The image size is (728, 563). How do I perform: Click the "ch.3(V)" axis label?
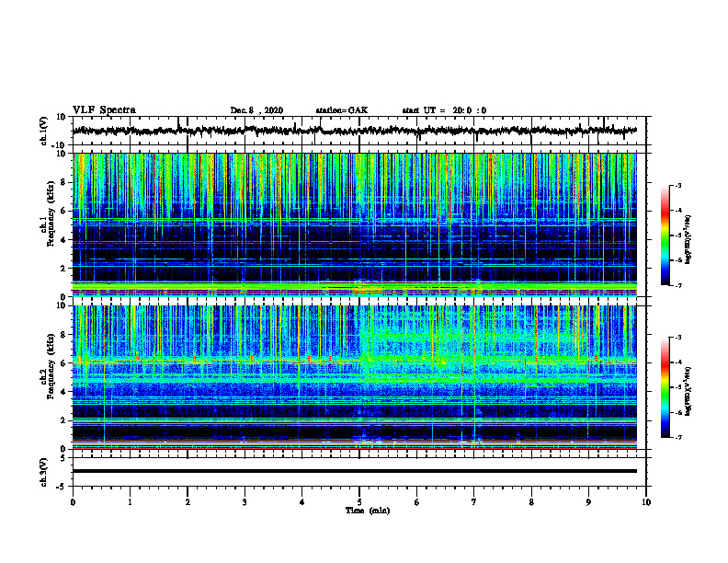coord(44,472)
